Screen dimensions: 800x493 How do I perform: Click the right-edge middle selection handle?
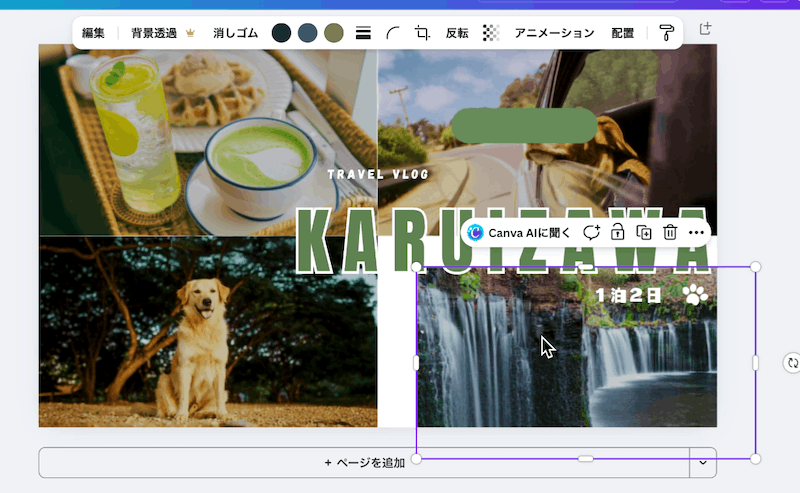(x=756, y=363)
